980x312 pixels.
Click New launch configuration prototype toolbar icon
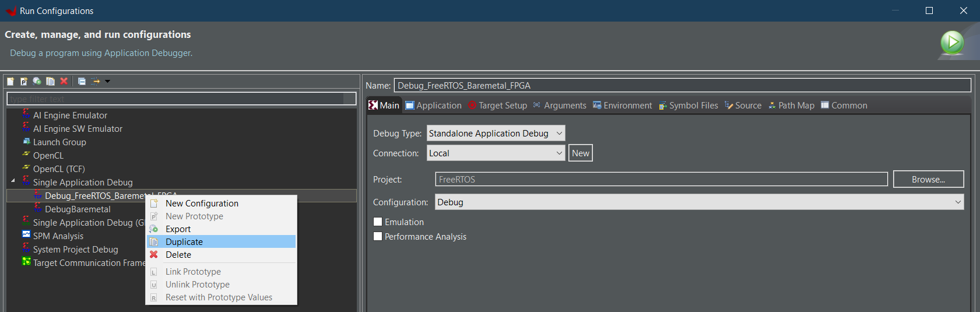click(24, 81)
